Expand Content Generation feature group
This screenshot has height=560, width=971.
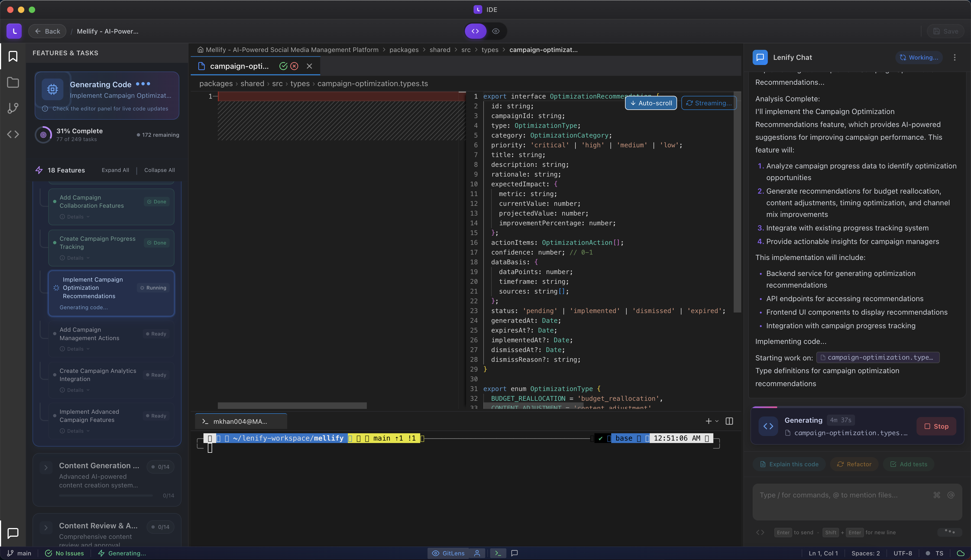[x=46, y=467]
